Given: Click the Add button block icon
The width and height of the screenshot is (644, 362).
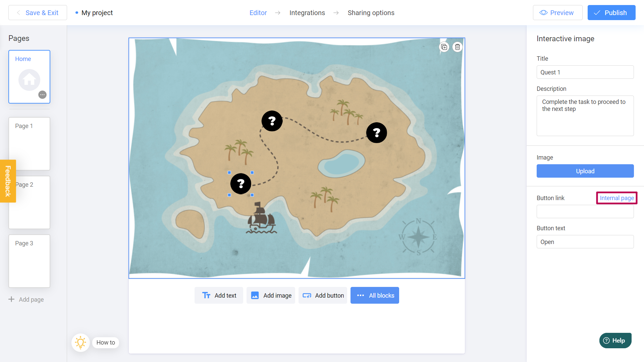Looking at the screenshot, I should (307, 295).
